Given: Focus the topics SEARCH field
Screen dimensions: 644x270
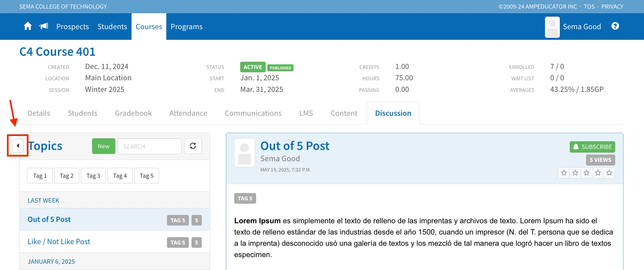Looking at the screenshot, I should [150, 146].
